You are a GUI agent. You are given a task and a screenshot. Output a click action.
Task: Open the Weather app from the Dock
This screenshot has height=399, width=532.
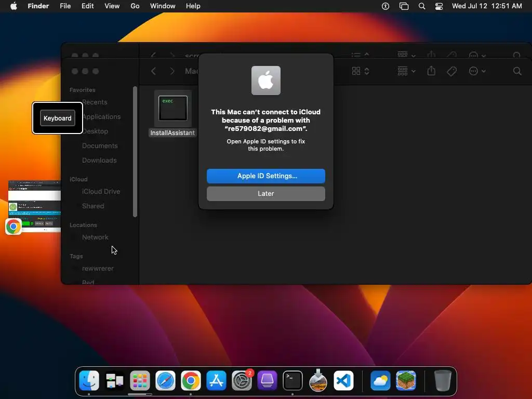pos(380,381)
